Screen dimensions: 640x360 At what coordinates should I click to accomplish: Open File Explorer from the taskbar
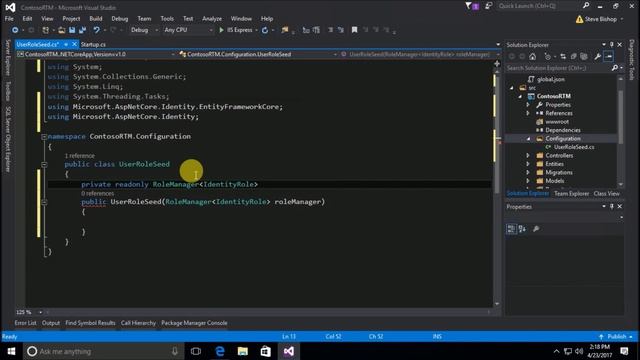(243, 351)
